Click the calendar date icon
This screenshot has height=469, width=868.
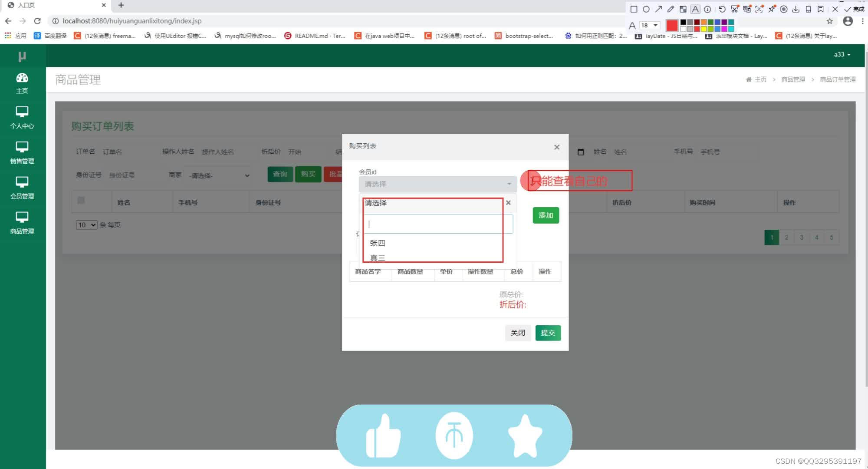pyautogui.click(x=581, y=152)
